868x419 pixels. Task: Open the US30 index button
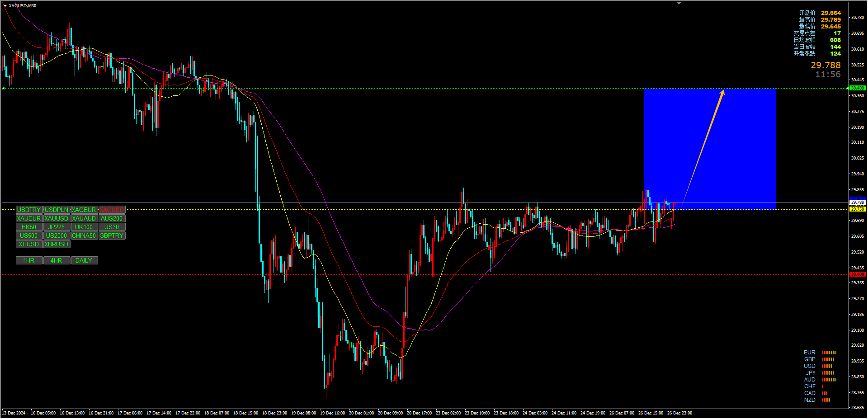(112, 227)
